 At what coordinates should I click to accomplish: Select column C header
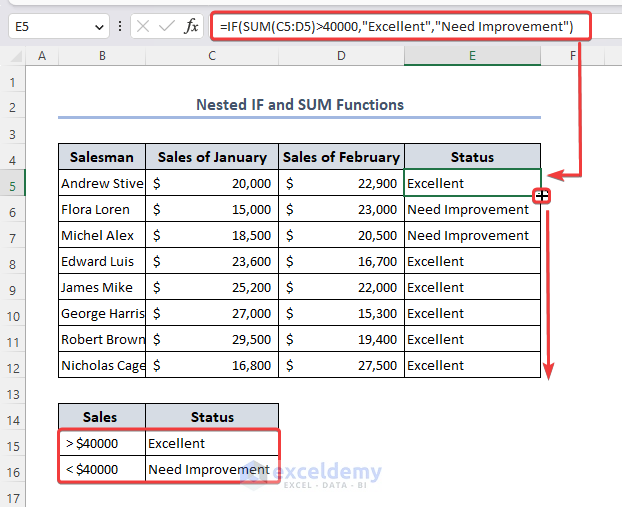[x=212, y=57]
